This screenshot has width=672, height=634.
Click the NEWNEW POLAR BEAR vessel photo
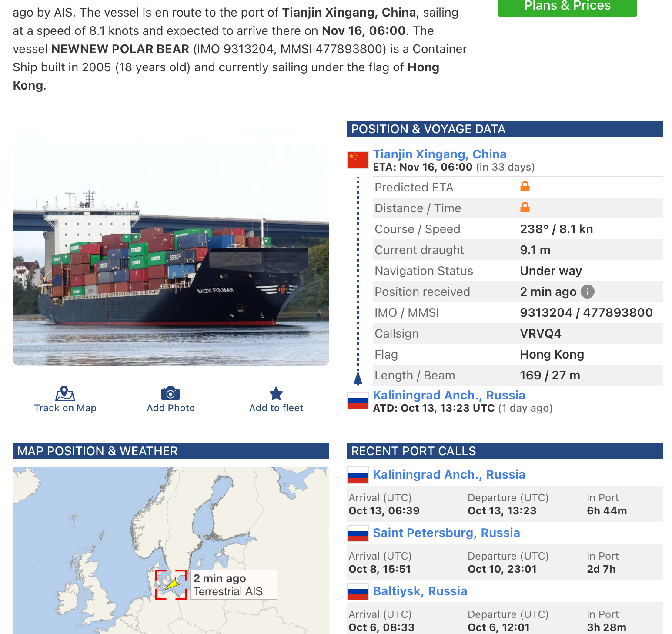171,247
